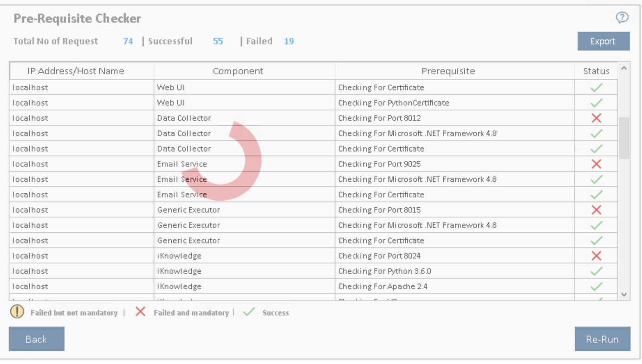Viewport: 642px width, 364px height.
Task: Click the green check for Apache 2.4
Action: tap(596, 286)
